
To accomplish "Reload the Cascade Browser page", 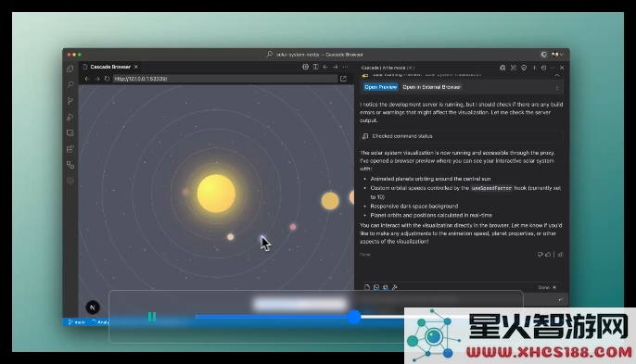I will coord(108,79).
